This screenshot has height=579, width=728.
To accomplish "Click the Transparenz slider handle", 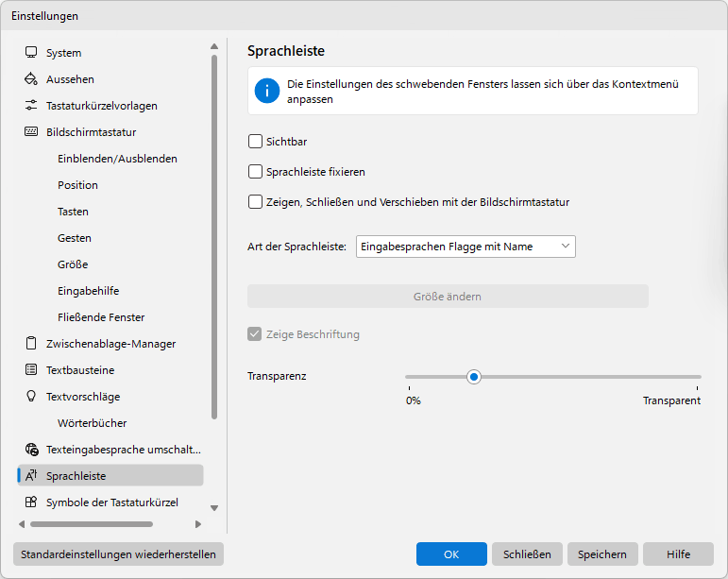I will (x=474, y=377).
